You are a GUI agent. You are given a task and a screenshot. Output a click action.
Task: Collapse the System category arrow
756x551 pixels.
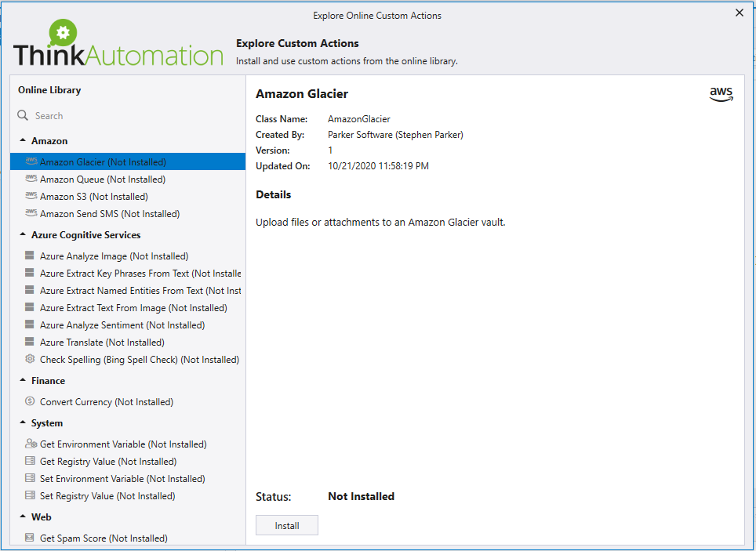tap(23, 422)
